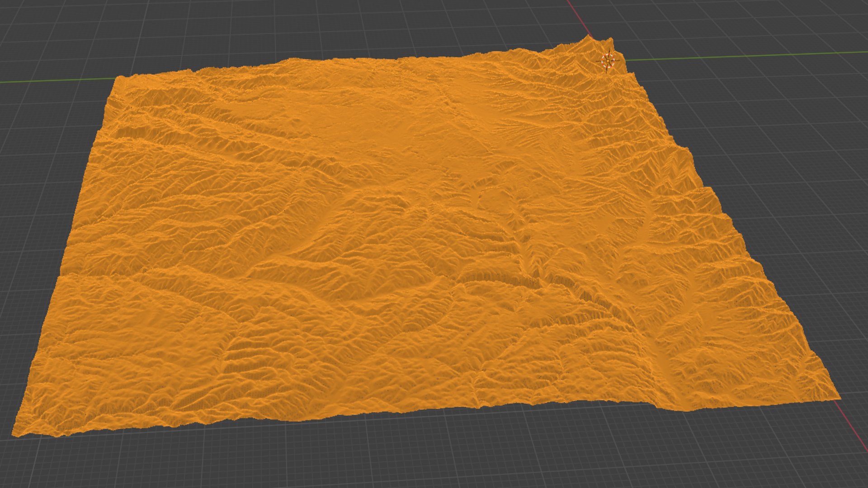Click the 3D cursor at terrain corner

(x=609, y=60)
